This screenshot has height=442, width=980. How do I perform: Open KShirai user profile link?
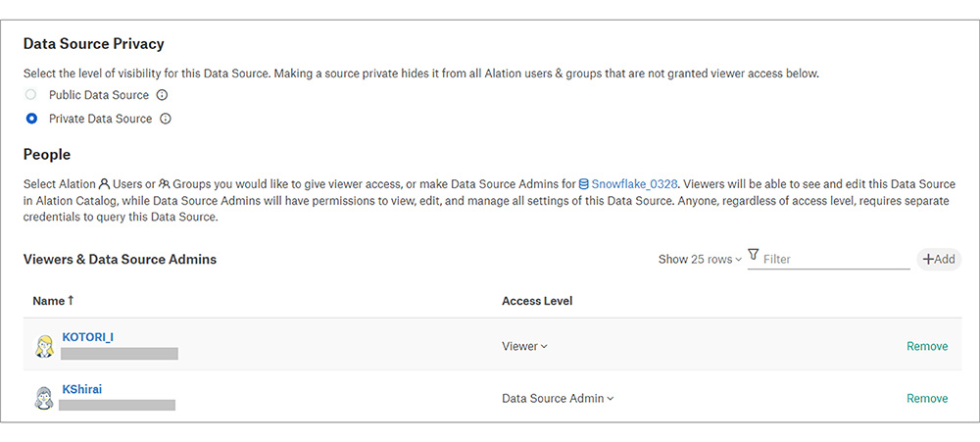tap(82, 389)
